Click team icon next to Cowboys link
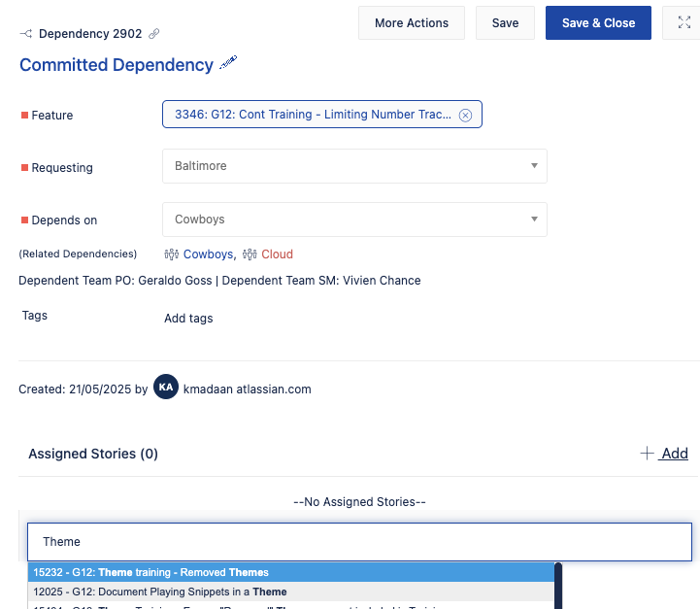The image size is (700, 609). [172, 254]
